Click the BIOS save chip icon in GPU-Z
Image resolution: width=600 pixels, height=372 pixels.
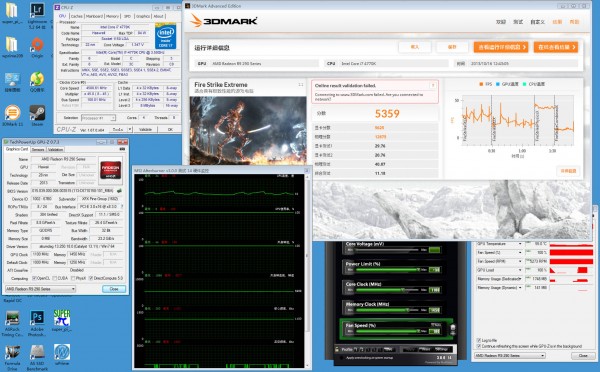pyautogui.click(x=120, y=190)
